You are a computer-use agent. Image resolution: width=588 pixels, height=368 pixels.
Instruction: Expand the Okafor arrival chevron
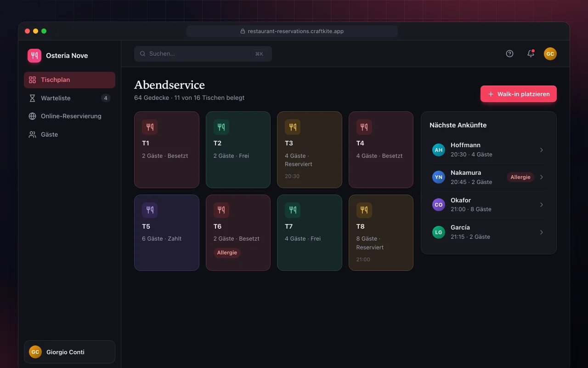tap(542, 205)
